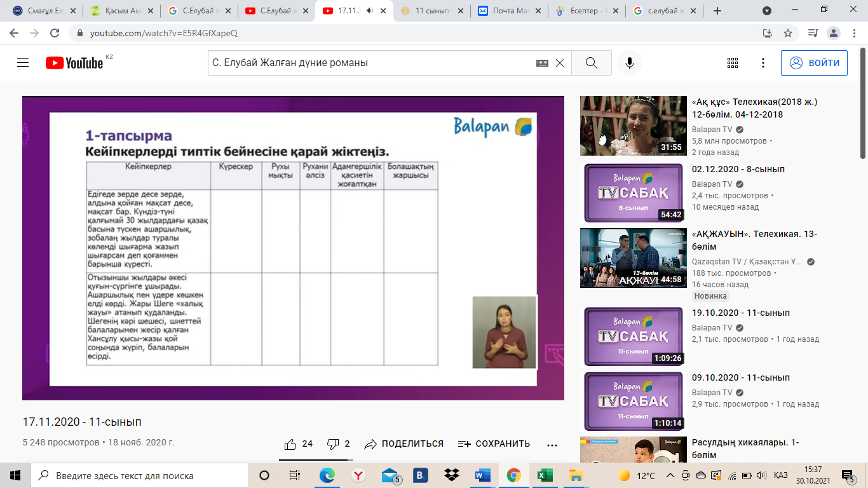Click the Windows taskbar search box
The width and height of the screenshot is (868, 488).
pos(140,475)
